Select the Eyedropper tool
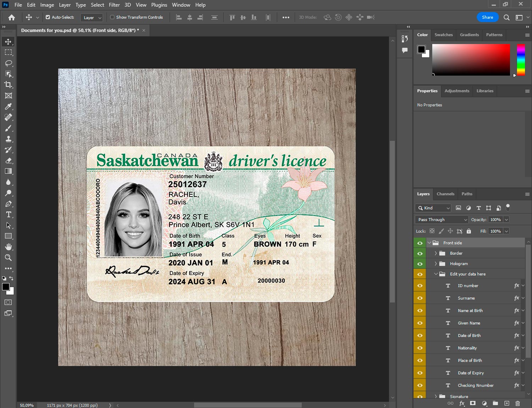 point(8,107)
